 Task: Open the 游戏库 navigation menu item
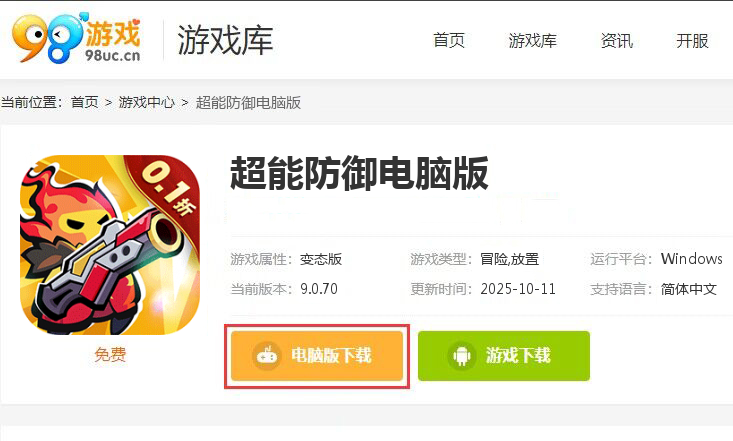coord(532,40)
